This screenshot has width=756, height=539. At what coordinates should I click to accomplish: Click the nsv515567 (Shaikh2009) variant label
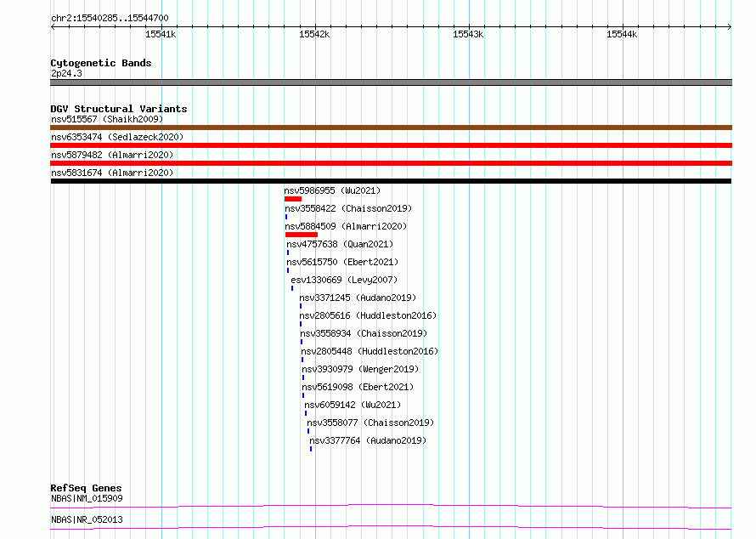click(107, 119)
